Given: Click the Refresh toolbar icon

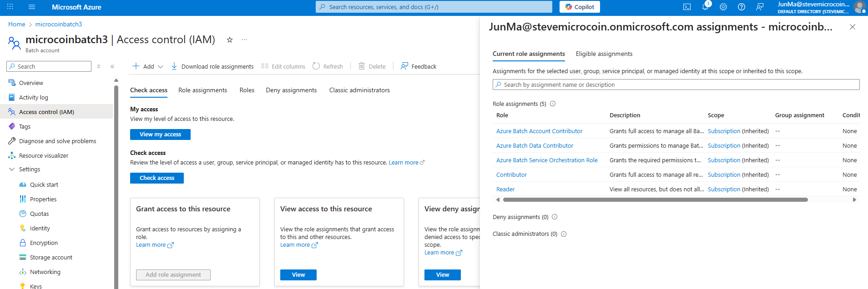Looking at the screenshot, I should pos(316,66).
